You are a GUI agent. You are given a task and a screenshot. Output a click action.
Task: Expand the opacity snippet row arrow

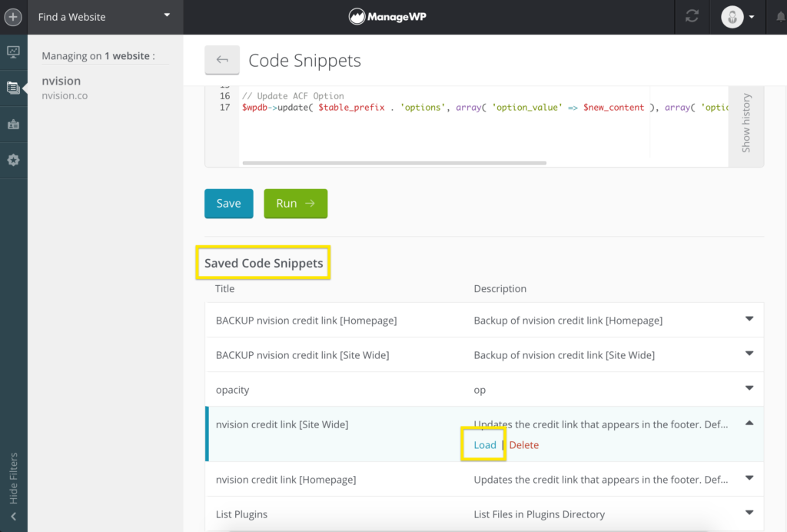tap(749, 388)
